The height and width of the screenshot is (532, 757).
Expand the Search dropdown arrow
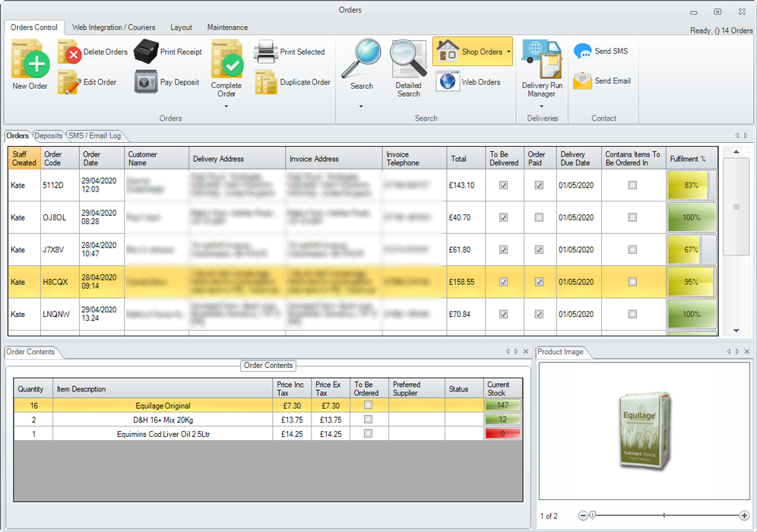click(361, 106)
